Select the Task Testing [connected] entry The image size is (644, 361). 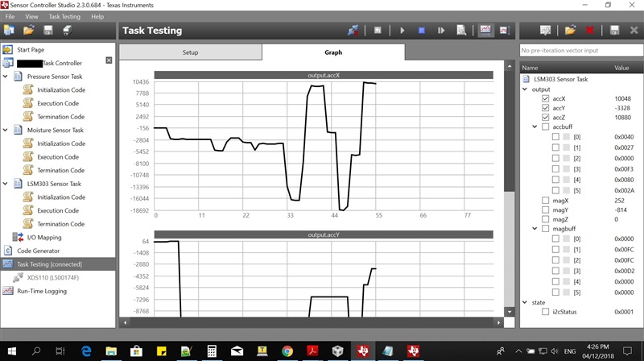pos(58,264)
